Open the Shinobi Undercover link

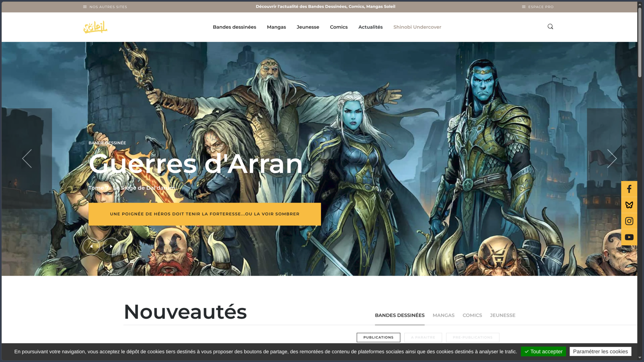(x=417, y=27)
